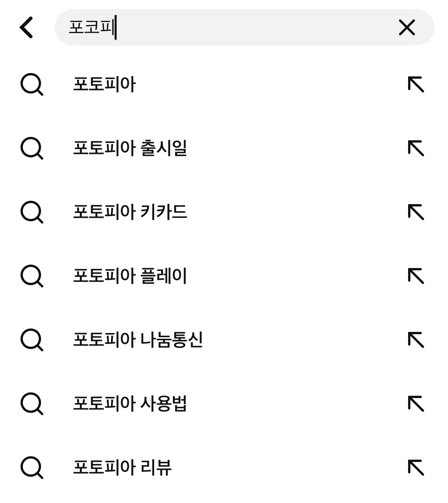448x503 pixels.
Task: Click the arrow icon beside 포토피아 리뷰
Action: (416, 467)
